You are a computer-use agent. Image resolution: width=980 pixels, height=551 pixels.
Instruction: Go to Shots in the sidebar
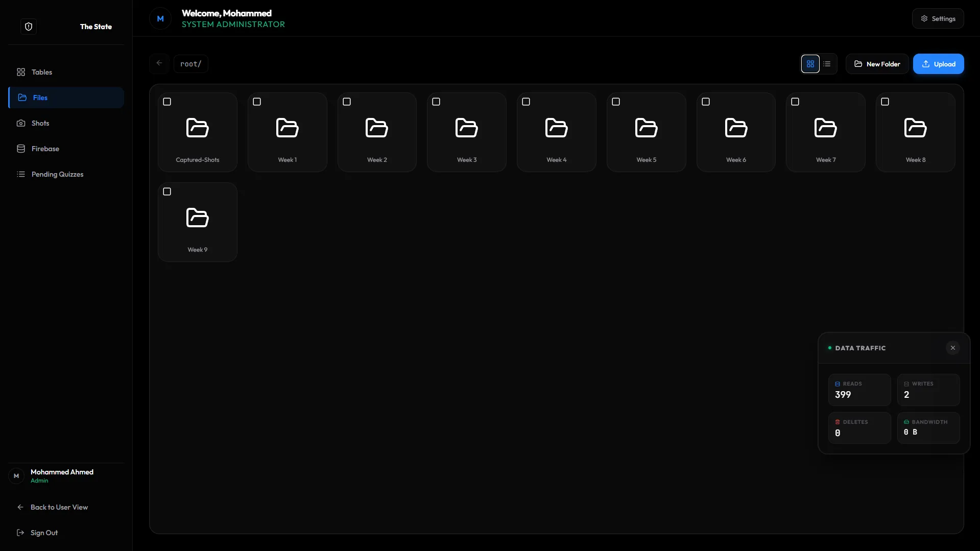66,123
